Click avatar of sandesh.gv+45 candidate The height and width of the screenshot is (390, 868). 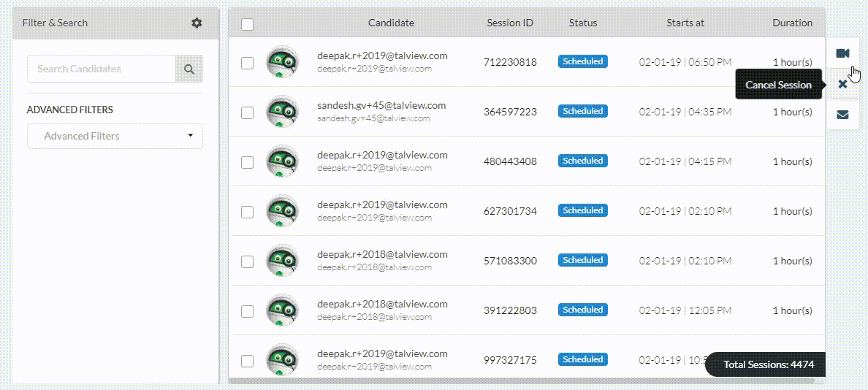(282, 111)
